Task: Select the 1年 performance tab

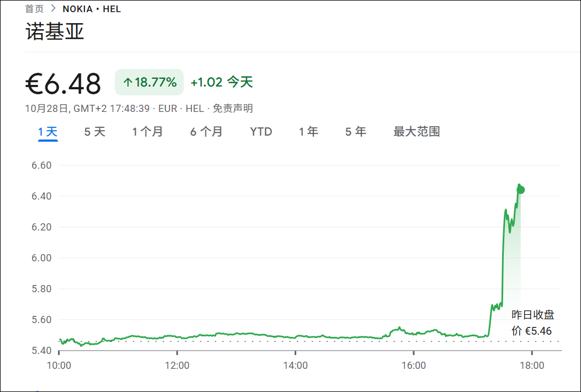Action: 308,132
